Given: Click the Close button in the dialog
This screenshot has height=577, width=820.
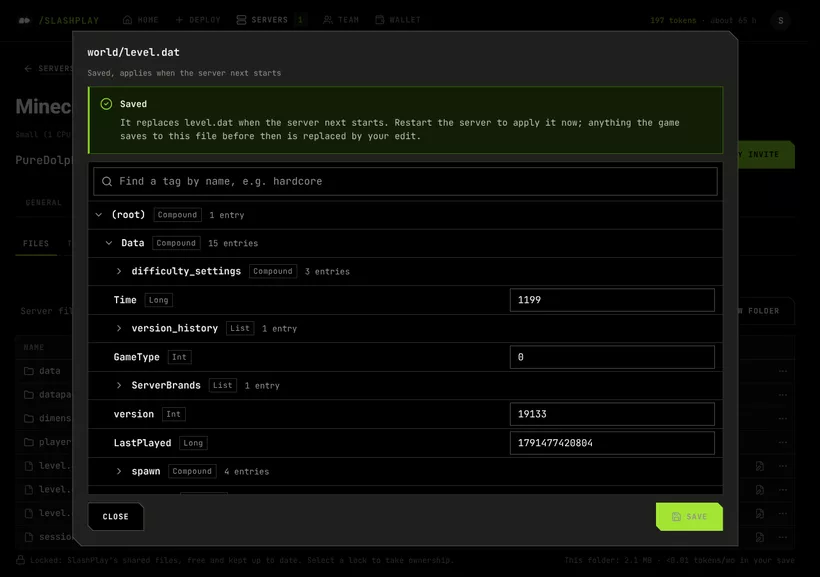Looking at the screenshot, I should (116, 516).
